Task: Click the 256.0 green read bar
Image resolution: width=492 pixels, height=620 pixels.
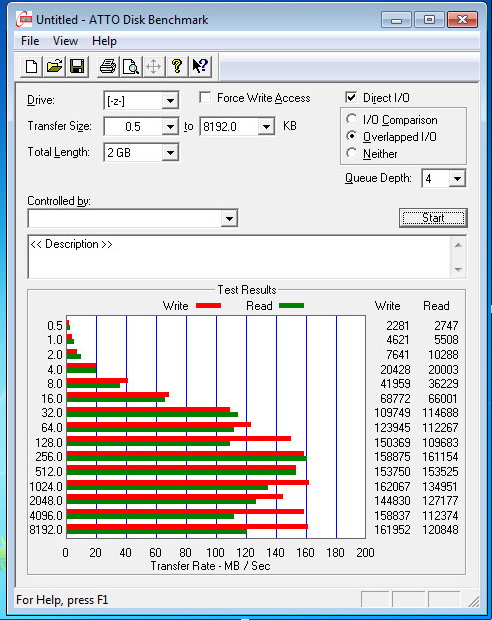Action: (187, 458)
